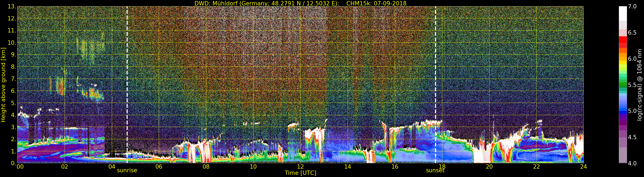Click the "log(rc-signal) @ 1064 nm" colorbar label

[x=640, y=85]
